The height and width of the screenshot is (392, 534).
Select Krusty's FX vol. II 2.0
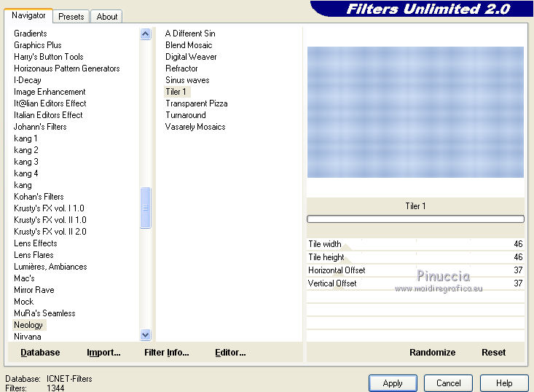pyautogui.click(x=50, y=232)
